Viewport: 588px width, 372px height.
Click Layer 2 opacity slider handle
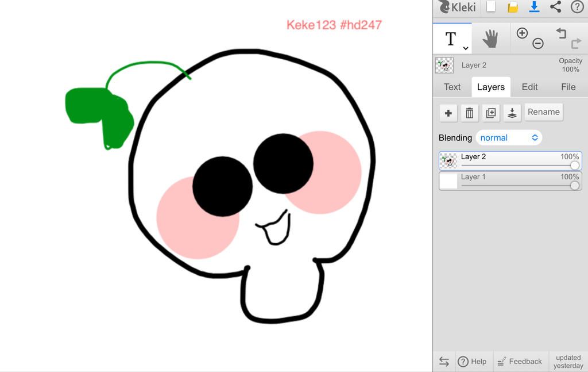[574, 166]
